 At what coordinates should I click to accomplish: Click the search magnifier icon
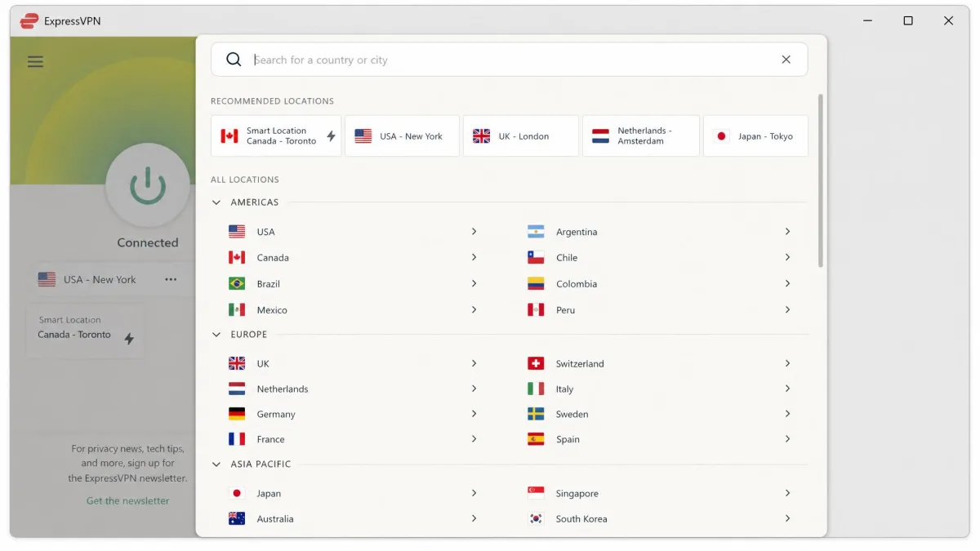point(234,60)
